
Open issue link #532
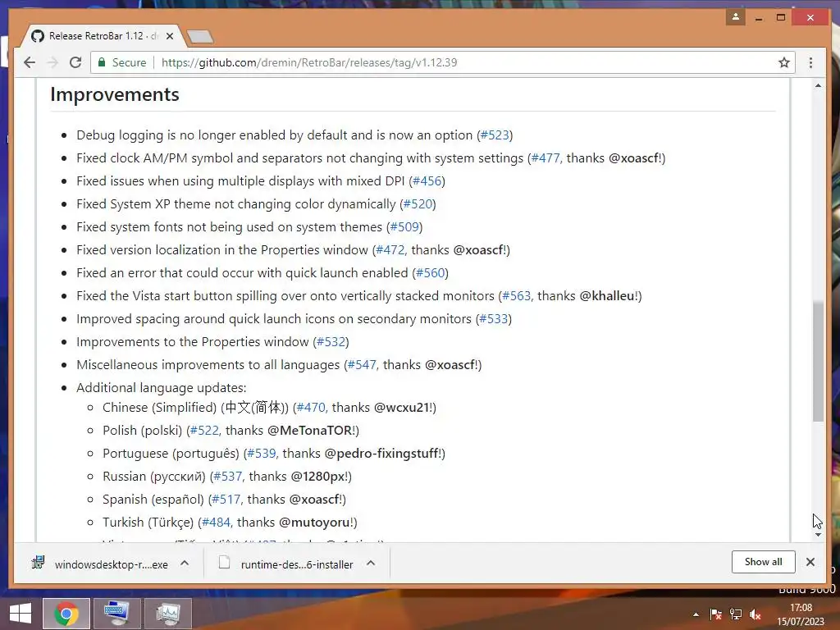pyautogui.click(x=331, y=342)
